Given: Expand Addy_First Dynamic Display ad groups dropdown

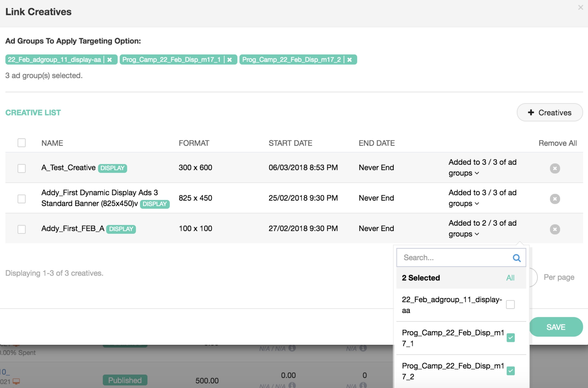Looking at the screenshot, I should pyautogui.click(x=476, y=204).
